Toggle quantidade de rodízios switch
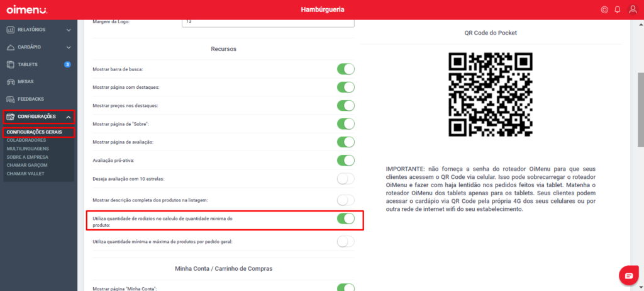644x291 pixels. pos(345,219)
